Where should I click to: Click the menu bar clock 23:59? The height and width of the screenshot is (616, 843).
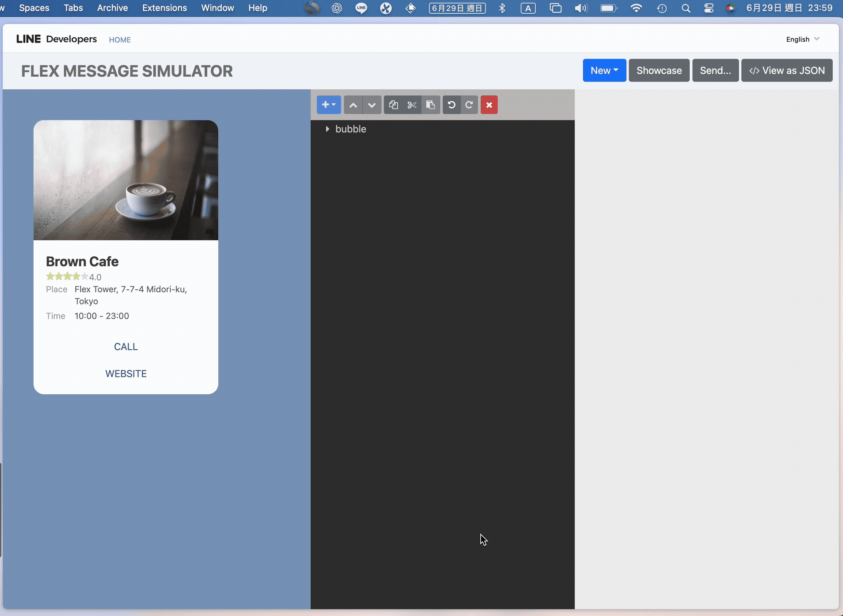coord(789,8)
